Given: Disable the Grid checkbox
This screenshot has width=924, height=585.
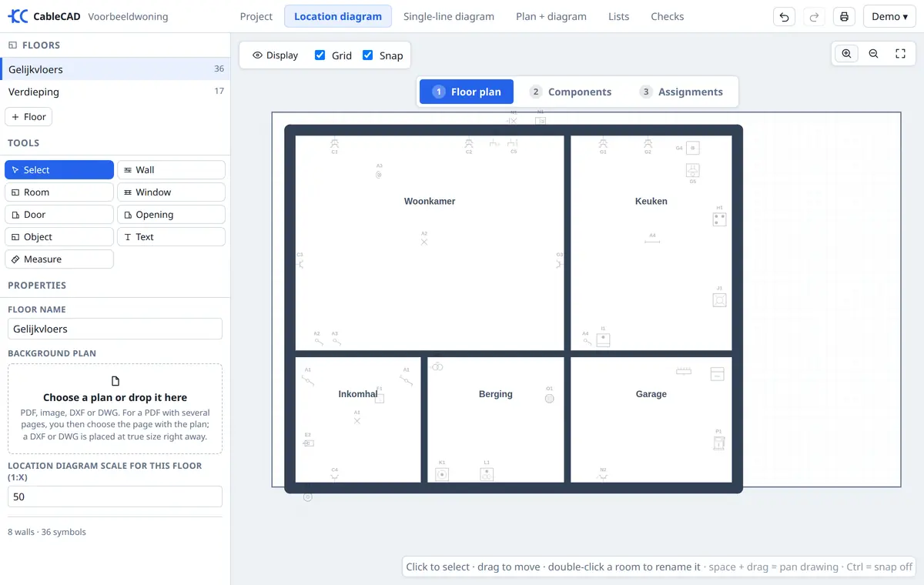Looking at the screenshot, I should tap(320, 55).
